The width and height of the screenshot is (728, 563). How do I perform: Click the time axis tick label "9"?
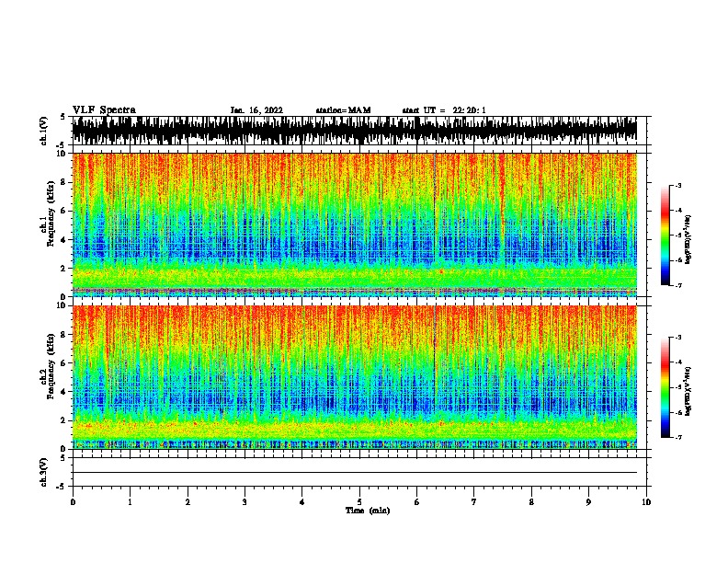[x=588, y=502]
